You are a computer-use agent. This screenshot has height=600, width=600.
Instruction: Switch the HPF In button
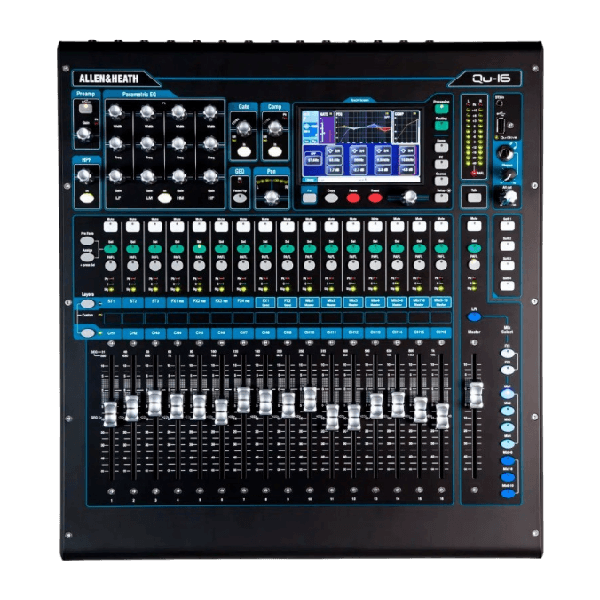87,198
